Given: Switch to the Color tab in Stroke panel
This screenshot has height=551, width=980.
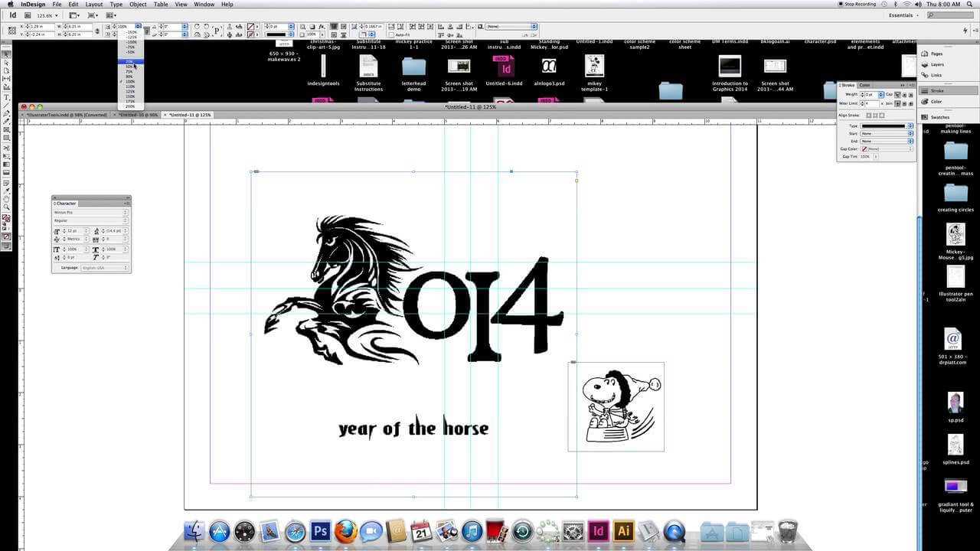Looking at the screenshot, I should pyautogui.click(x=864, y=85).
